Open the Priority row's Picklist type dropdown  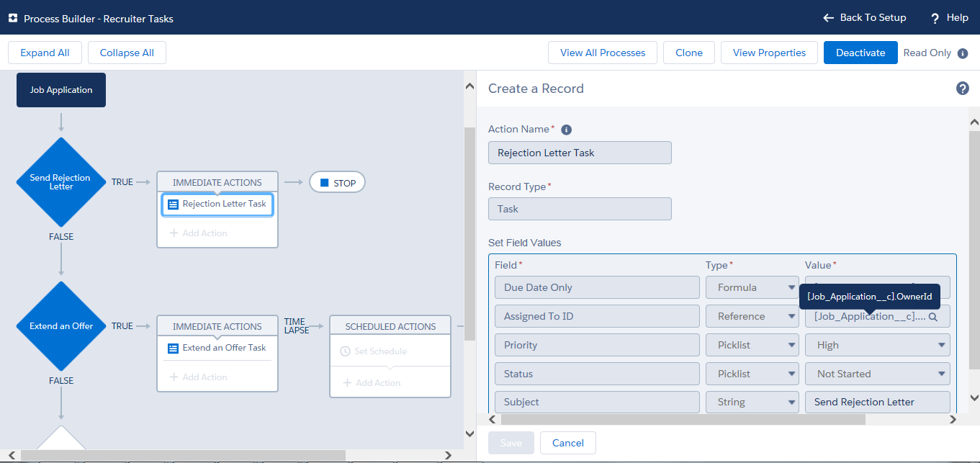click(x=752, y=345)
